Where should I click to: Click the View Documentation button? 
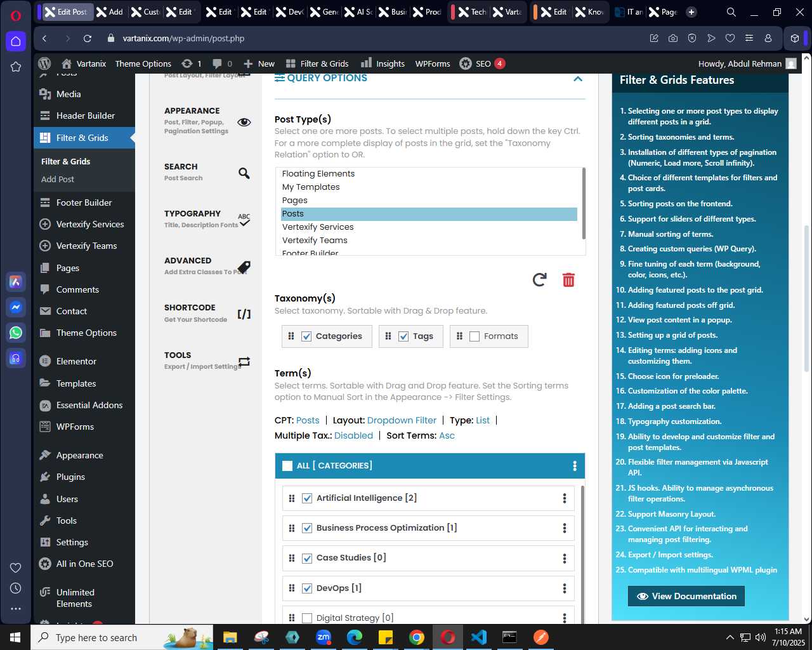(686, 596)
